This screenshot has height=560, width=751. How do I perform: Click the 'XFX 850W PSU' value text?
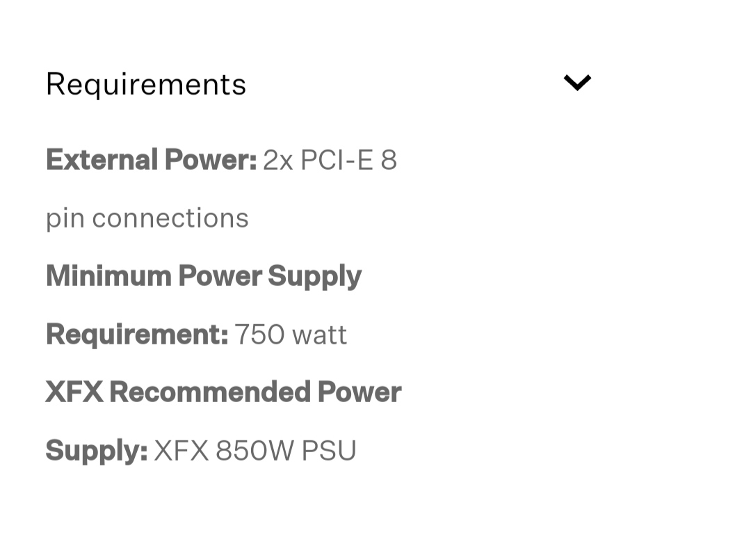click(x=255, y=451)
